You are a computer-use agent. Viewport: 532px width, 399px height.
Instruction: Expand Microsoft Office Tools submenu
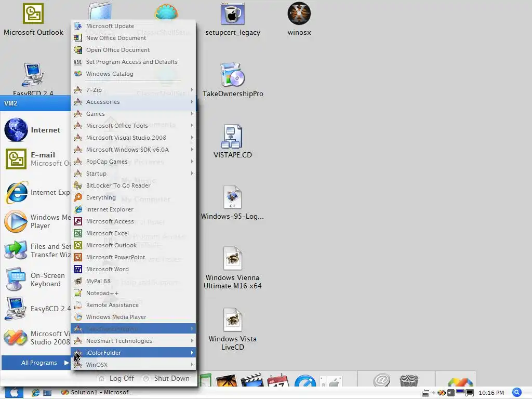pos(134,126)
